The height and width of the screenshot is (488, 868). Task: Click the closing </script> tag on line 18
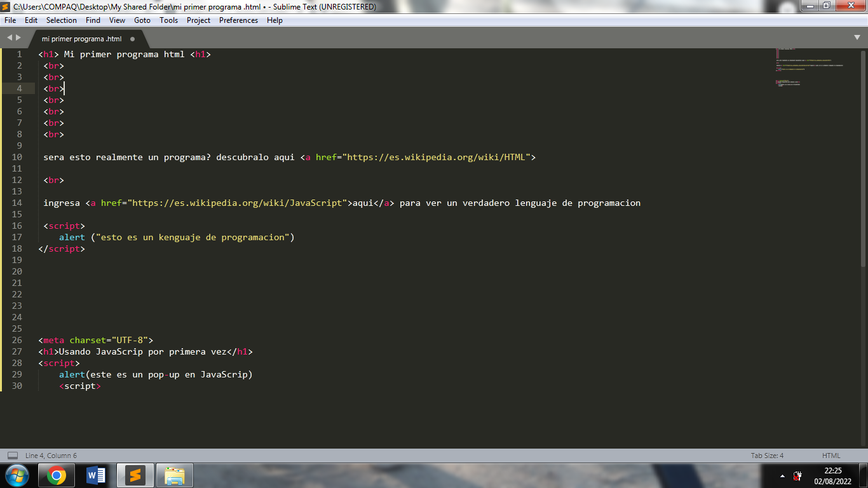[62, 248]
